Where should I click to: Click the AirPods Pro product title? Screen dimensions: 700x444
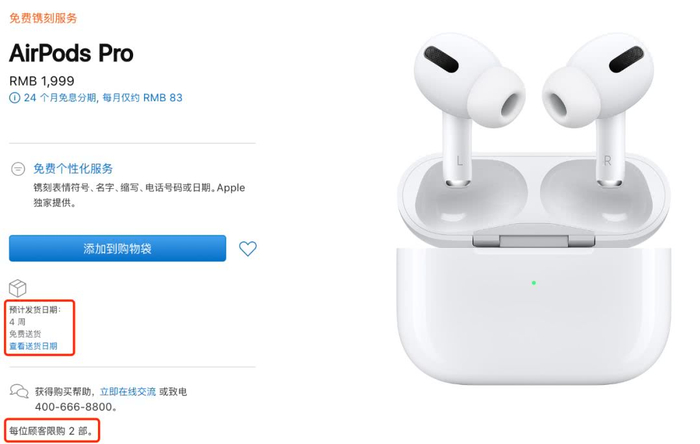pyautogui.click(x=71, y=53)
